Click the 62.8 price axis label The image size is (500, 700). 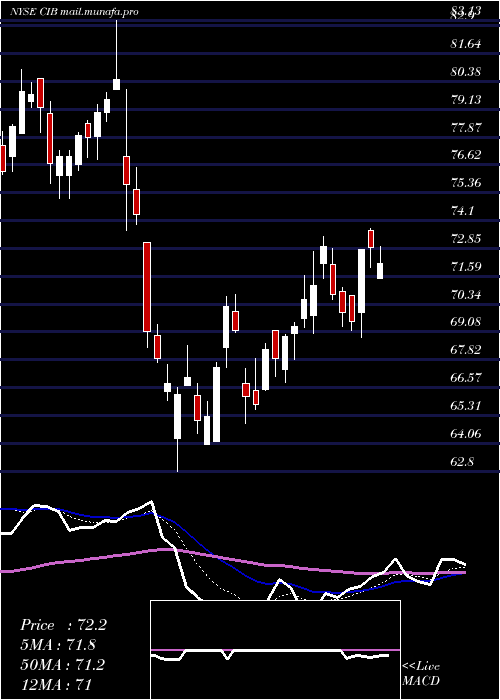(x=462, y=462)
